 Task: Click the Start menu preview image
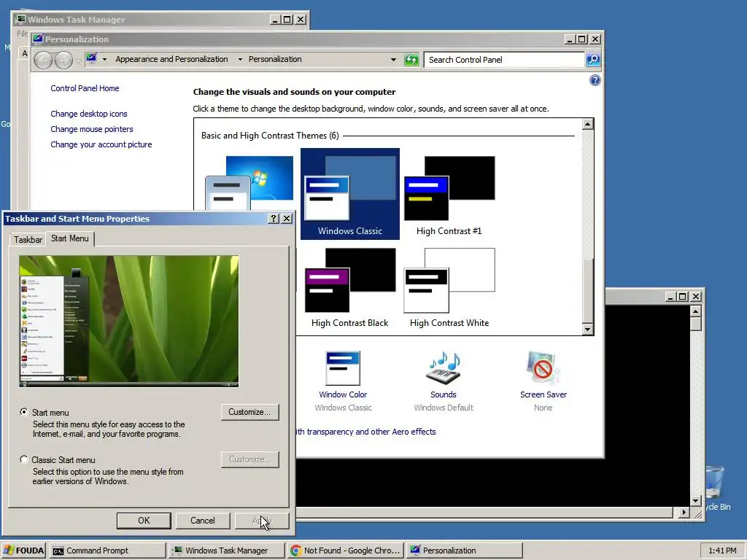point(128,321)
